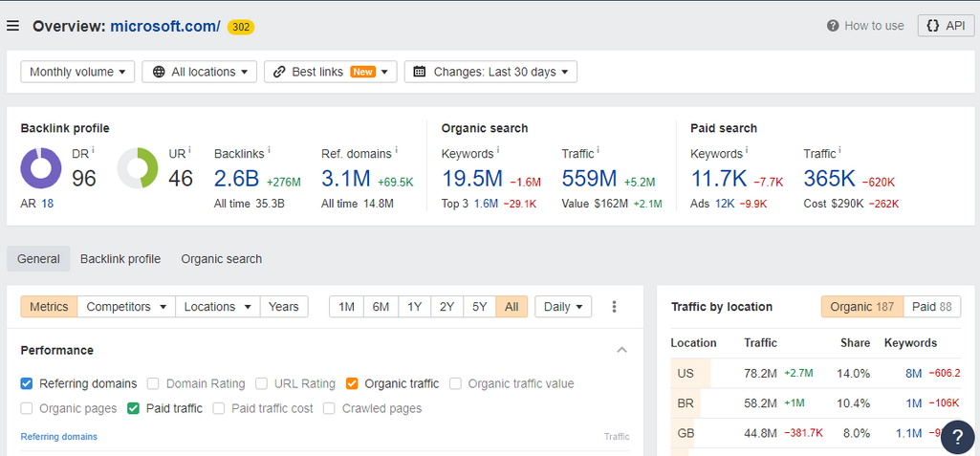Uncheck the Paid traffic checkbox

pyautogui.click(x=133, y=408)
